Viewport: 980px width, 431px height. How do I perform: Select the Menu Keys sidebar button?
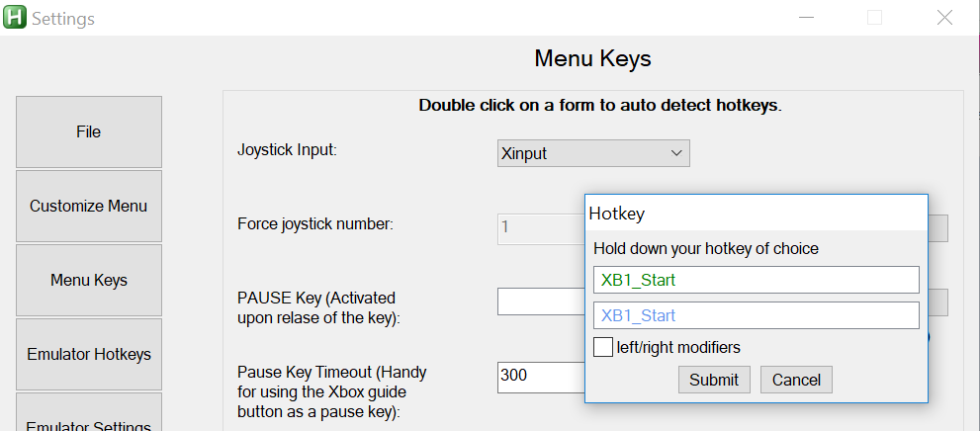click(89, 281)
